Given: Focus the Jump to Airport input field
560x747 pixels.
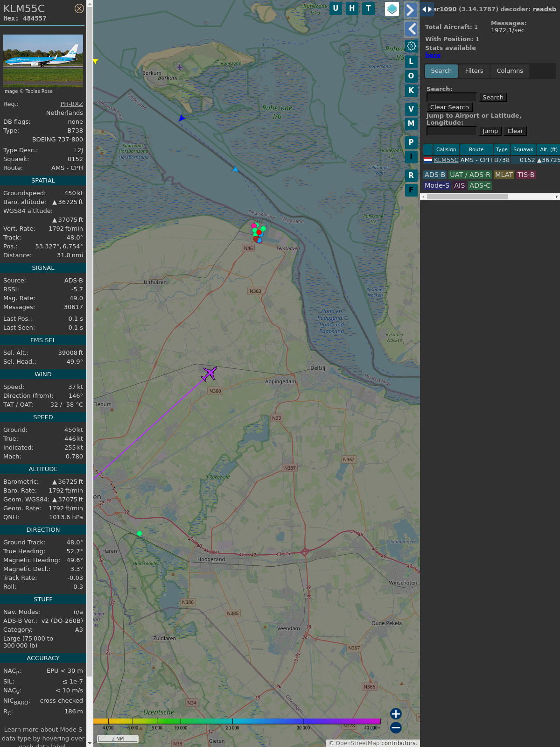Looking at the screenshot, I should click(451, 131).
